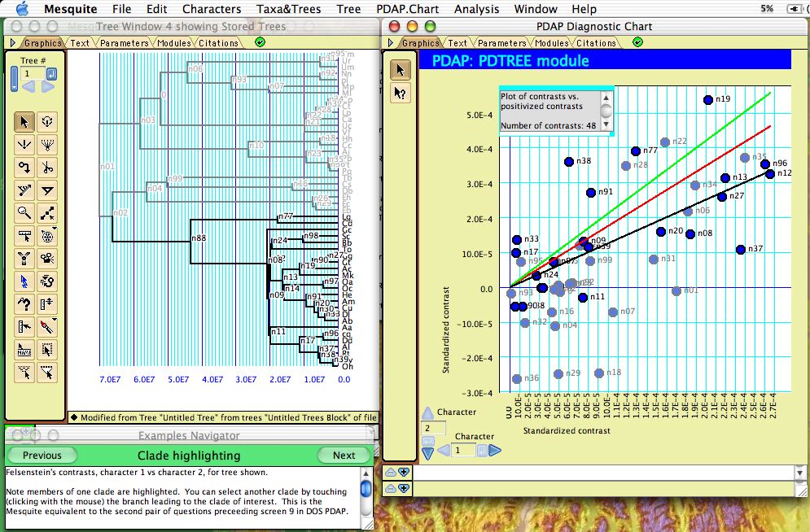Click green checkmark status in Tree Window
The width and height of the screenshot is (810, 532).
pos(260,42)
